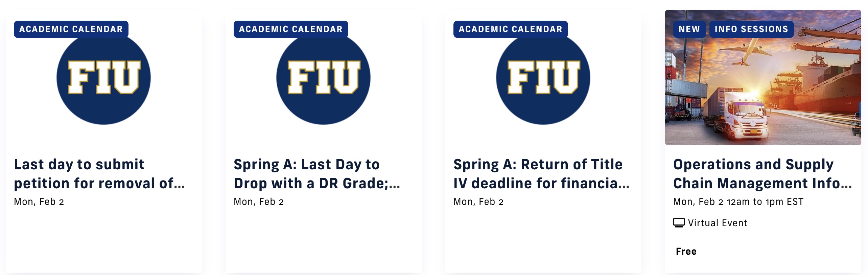This screenshot has width=868, height=275.
Task: Click the Free pricing label
Action: pos(685,251)
